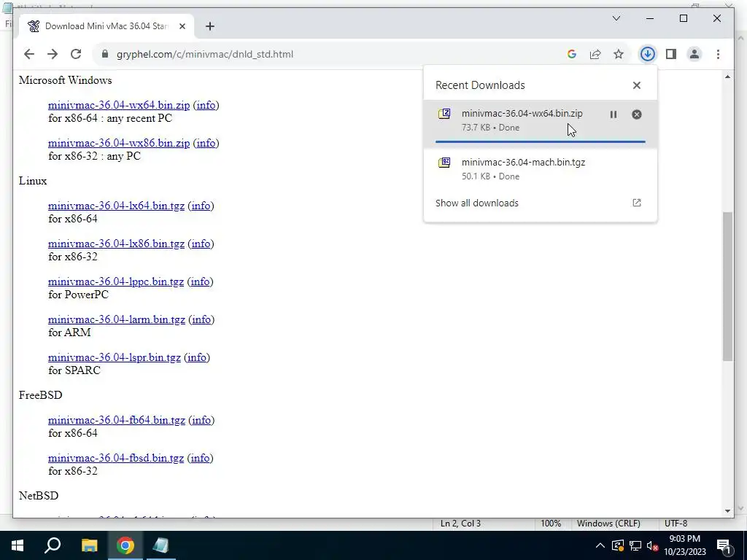Click the 100% zoom in Notepad status bar
The image size is (747, 560).
(551, 524)
